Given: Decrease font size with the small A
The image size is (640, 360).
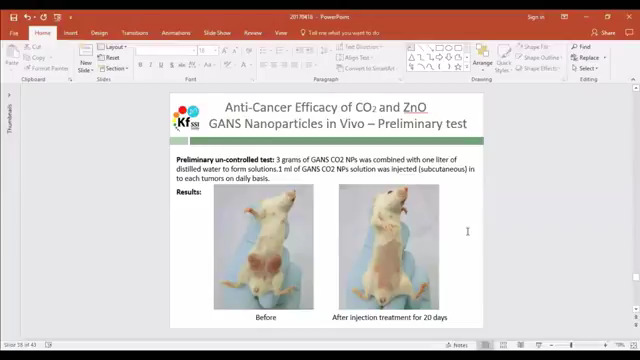Looking at the screenshot, I should pyautogui.click(x=235, y=51).
